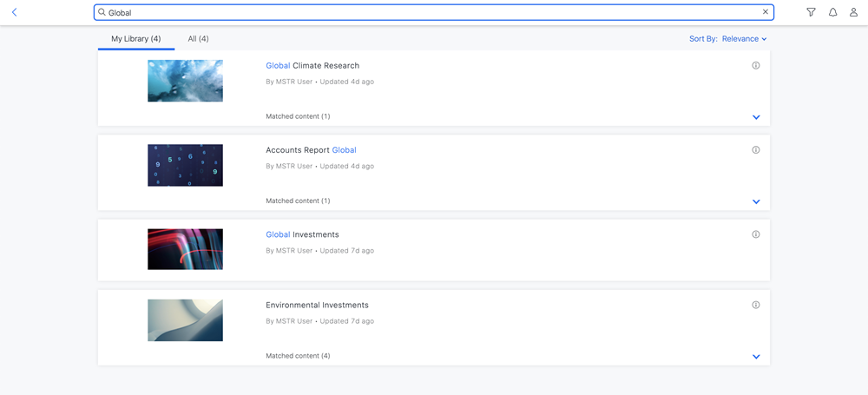Viewport: 868px width, 395px height.
Task: Click the back arrow icon
Action: [14, 12]
